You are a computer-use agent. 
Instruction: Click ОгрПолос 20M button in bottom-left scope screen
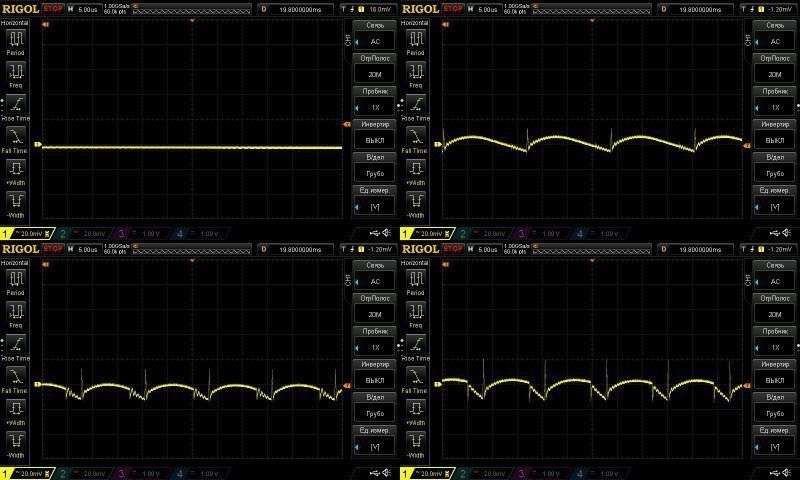point(375,309)
